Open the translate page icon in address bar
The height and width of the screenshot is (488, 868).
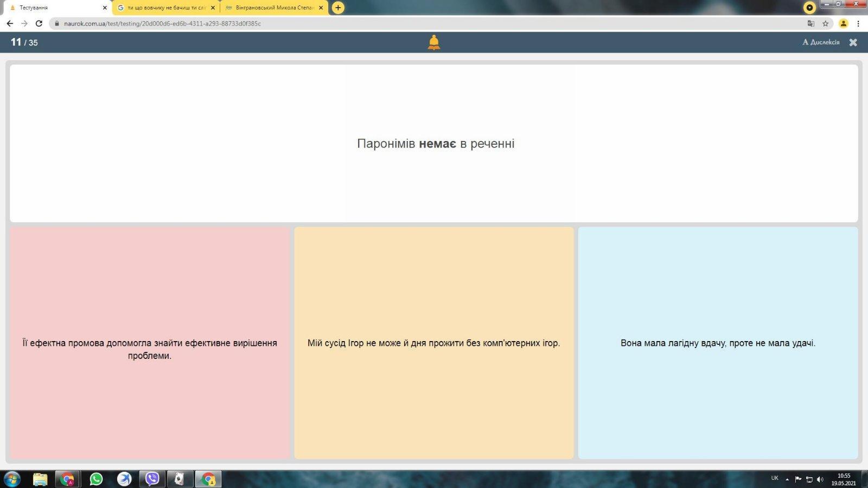click(x=811, y=23)
